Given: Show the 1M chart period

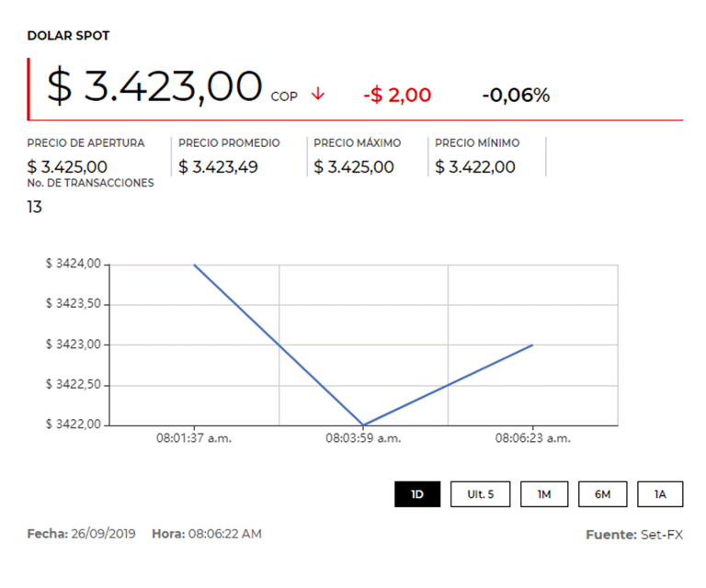Looking at the screenshot, I should [544, 494].
